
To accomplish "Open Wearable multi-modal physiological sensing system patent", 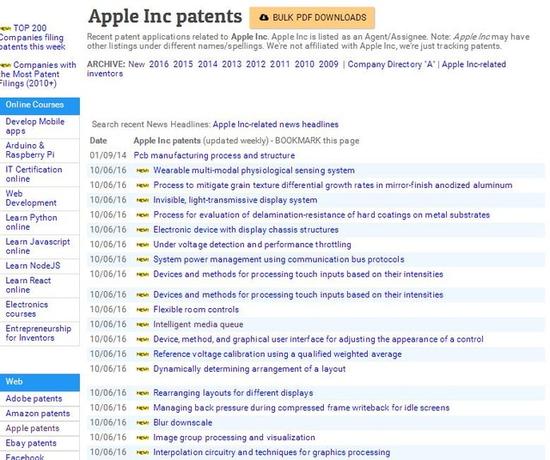I will (254, 171).
